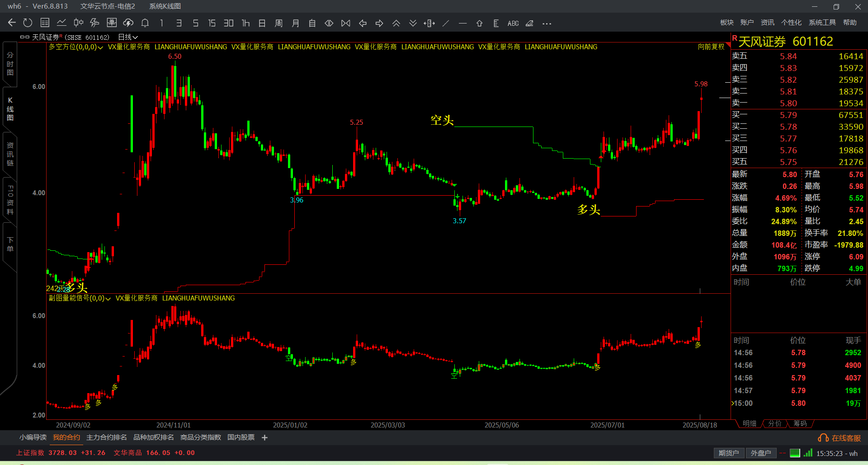Screen dimensions: 868x465
Task: Open the more tools ellipsis
Action: [547, 23]
